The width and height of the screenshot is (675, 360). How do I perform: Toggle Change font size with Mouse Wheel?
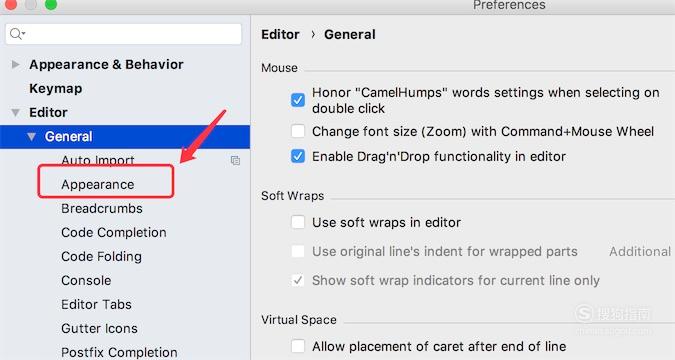[x=297, y=131]
